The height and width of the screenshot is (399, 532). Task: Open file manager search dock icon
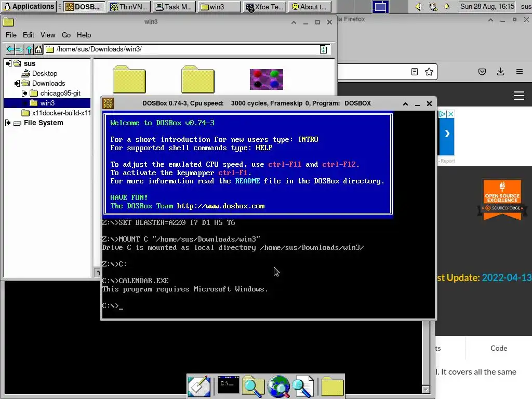pyautogui.click(x=253, y=386)
